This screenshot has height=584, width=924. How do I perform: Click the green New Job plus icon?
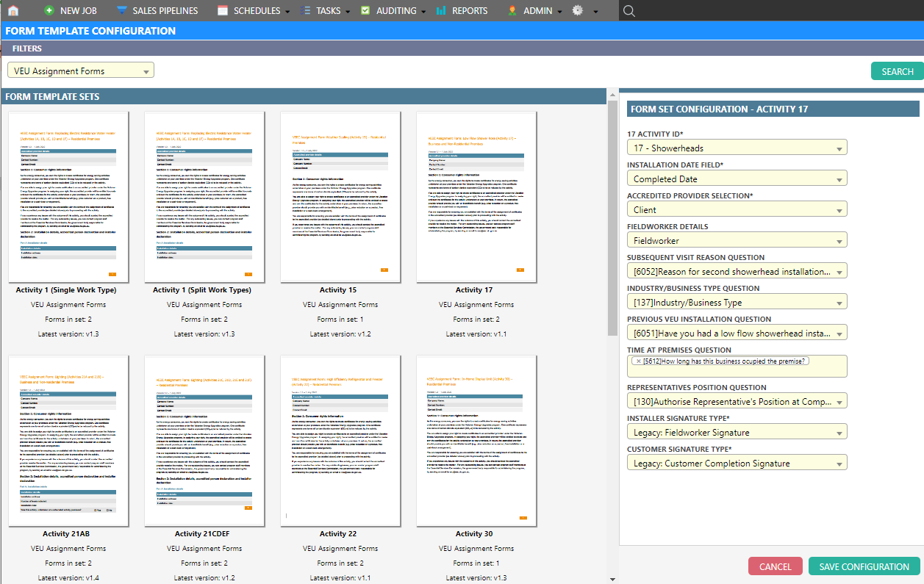(49, 11)
